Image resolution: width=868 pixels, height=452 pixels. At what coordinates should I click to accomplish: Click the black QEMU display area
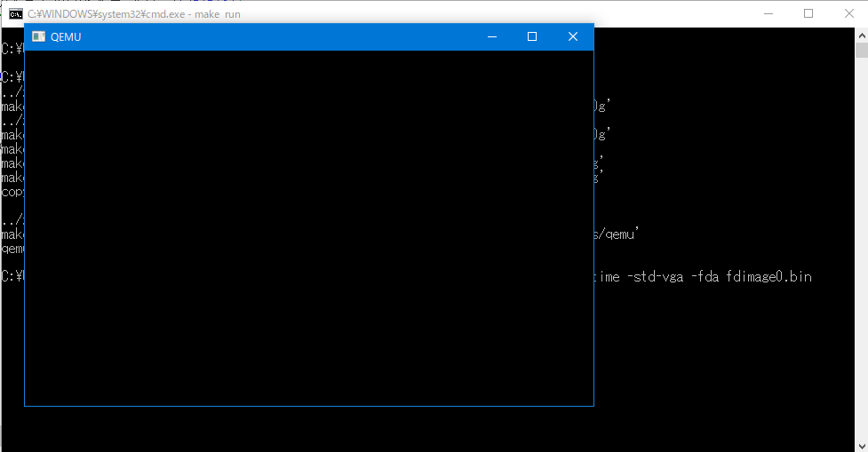click(309, 228)
